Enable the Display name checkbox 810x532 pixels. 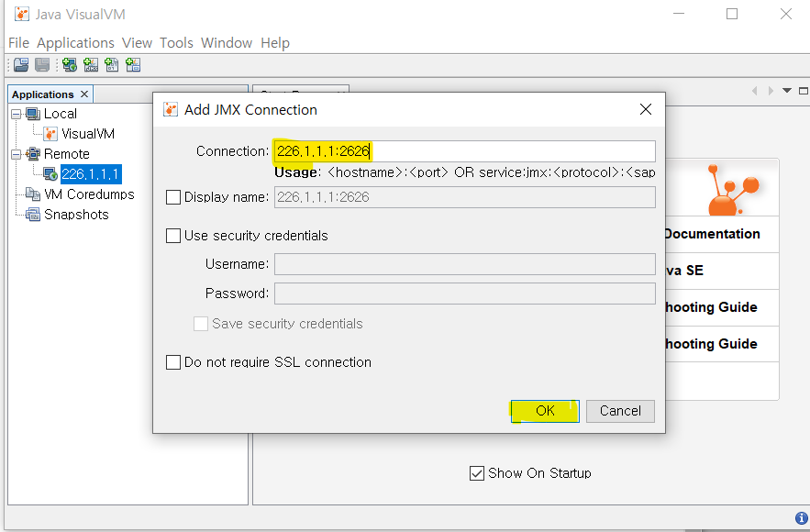(173, 197)
